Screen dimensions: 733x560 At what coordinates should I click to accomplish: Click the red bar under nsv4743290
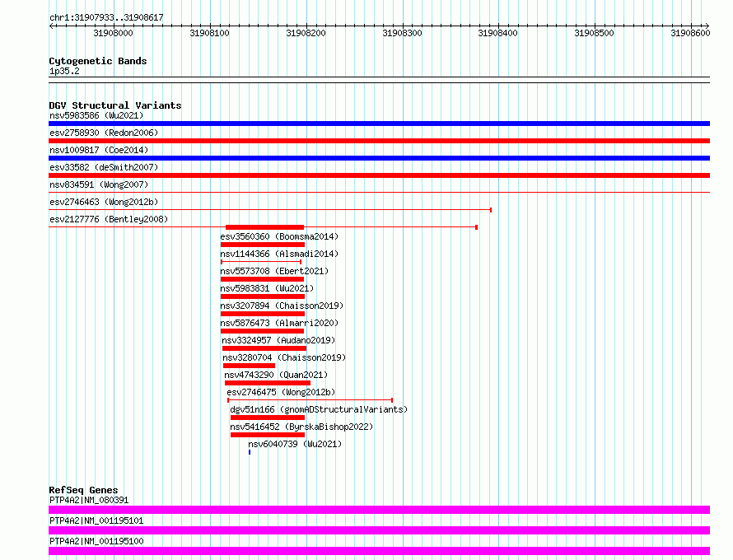point(268,383)
